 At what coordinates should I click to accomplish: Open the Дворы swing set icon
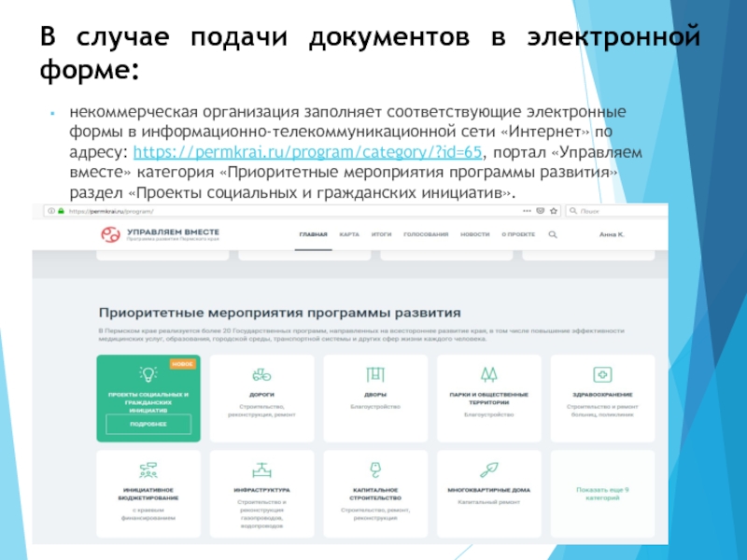pyautogui.click(x=375, y=374)
